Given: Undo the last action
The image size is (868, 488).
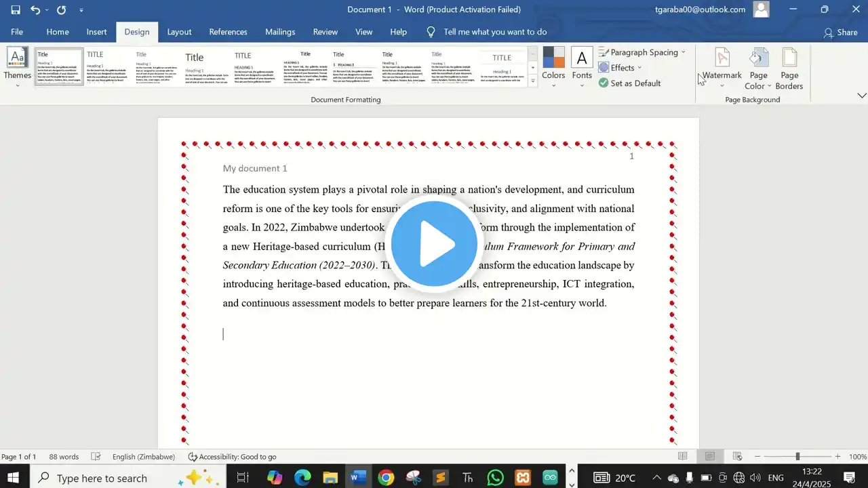Looking at the screenshot, I should click(35, 9).
